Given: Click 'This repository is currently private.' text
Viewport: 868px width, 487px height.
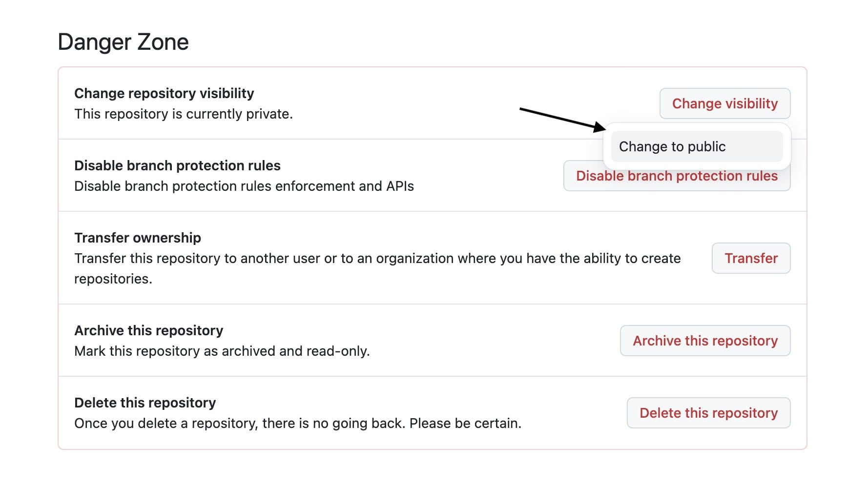Looking at the screenshot, I should click(184, 114).
